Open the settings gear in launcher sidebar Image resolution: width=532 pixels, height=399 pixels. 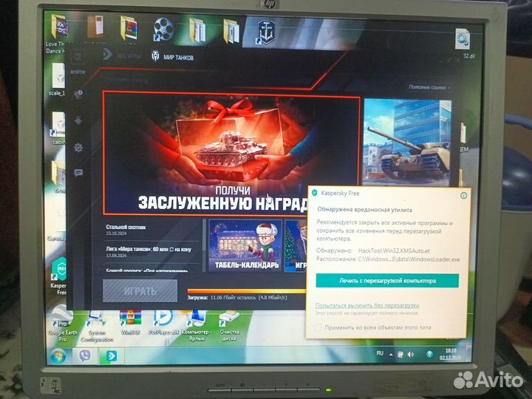tap(78, 147)
